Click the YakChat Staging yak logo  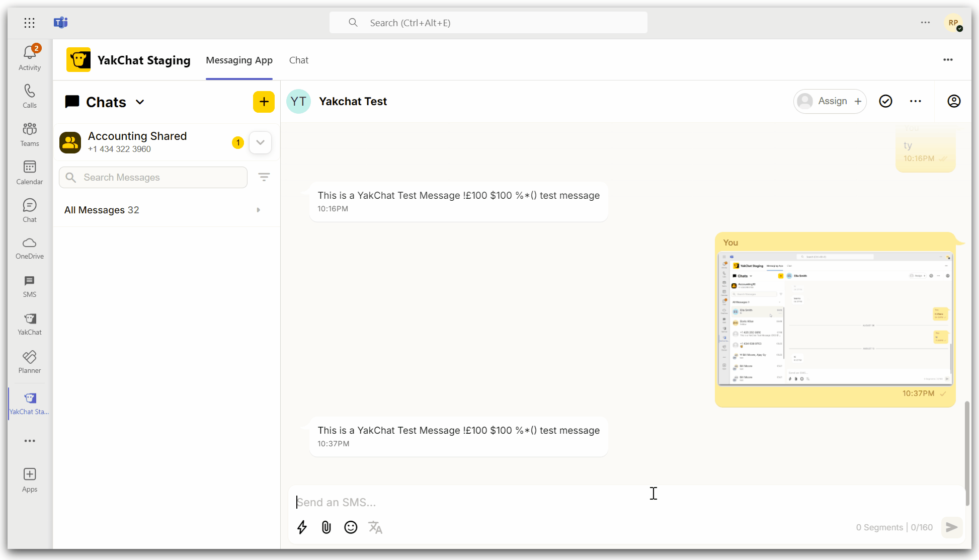[x=78, y=60]
